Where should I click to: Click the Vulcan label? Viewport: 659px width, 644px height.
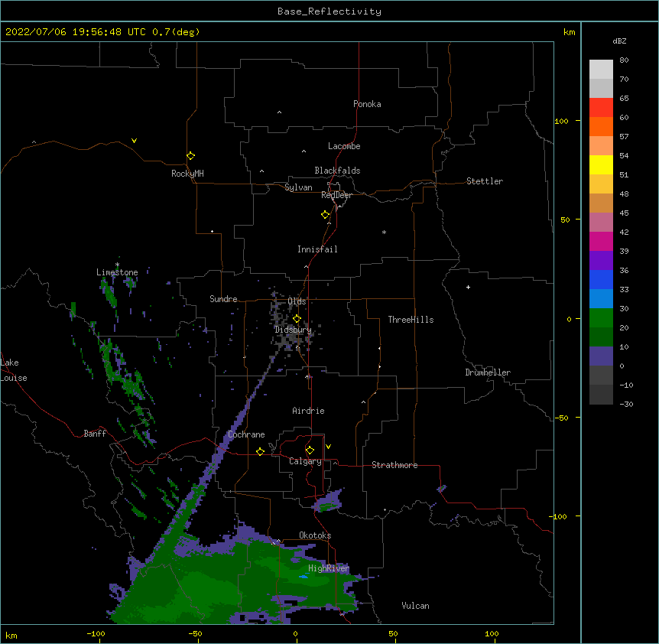point(415,606)
